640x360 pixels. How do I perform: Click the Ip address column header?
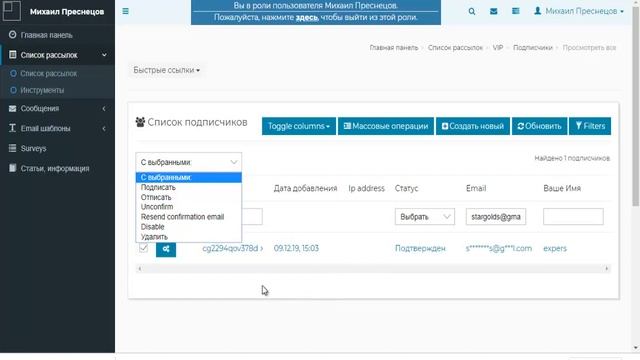point(367,188)
